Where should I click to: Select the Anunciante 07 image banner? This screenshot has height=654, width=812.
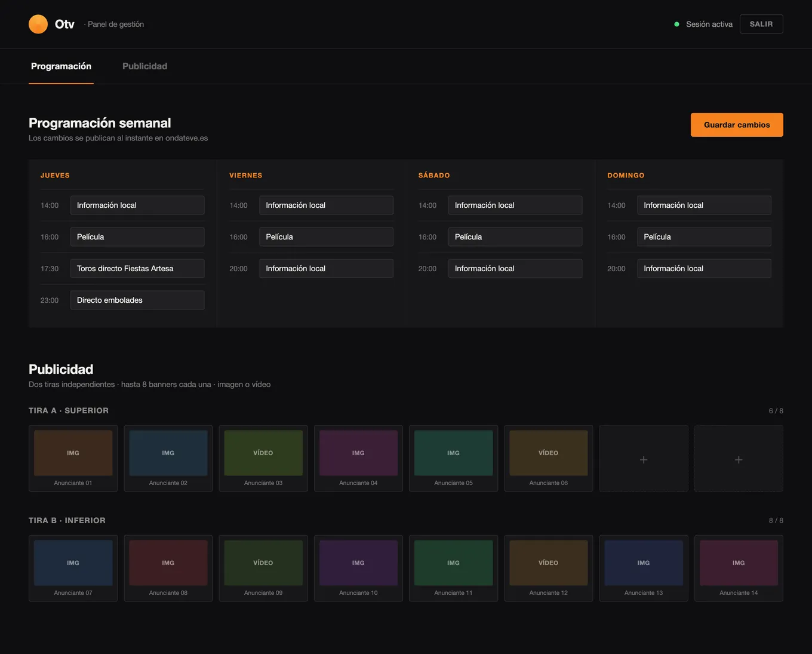pos(73,569)
